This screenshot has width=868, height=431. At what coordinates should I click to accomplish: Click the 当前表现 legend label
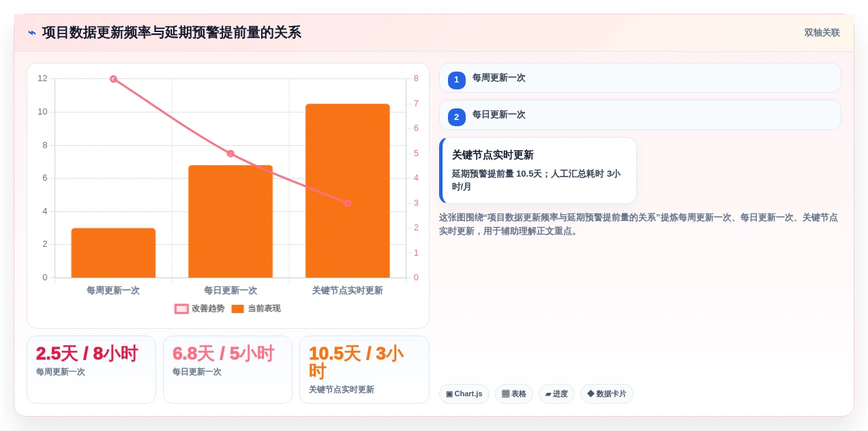pyautogui.click(x=264, y=309)
